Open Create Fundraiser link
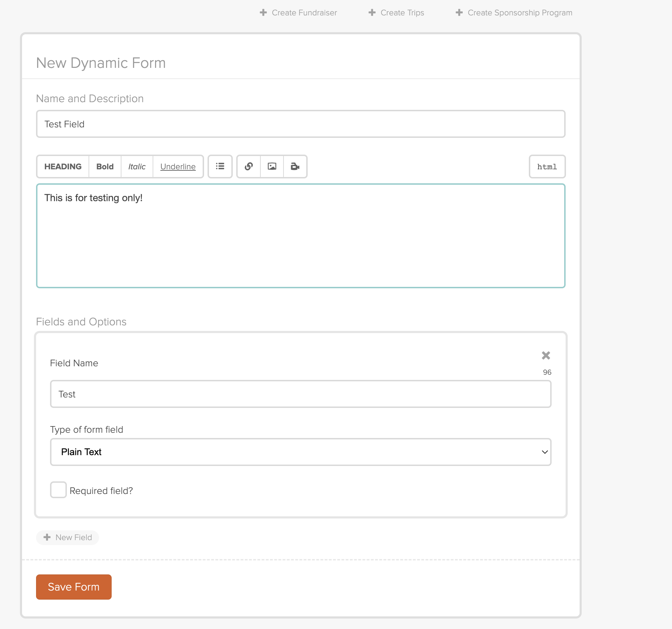This screenshot has height=629, width=672. pyautogui.click(x=299, y=13)
